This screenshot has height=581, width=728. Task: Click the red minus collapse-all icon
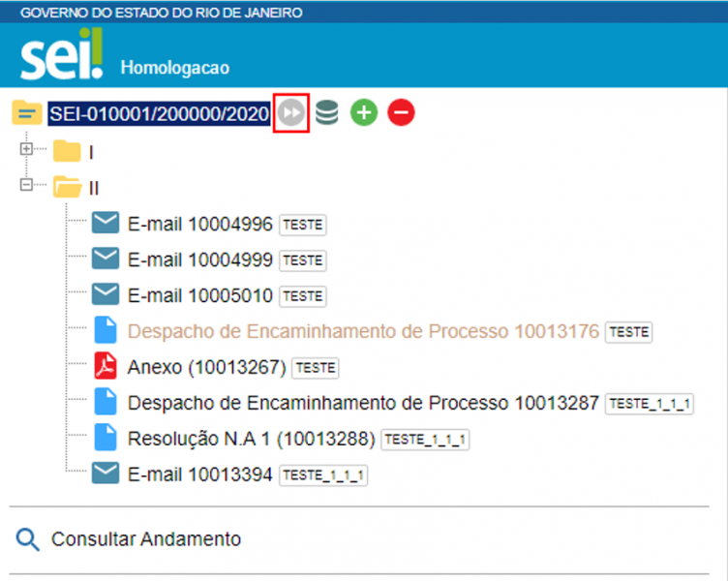coord(401,113)
